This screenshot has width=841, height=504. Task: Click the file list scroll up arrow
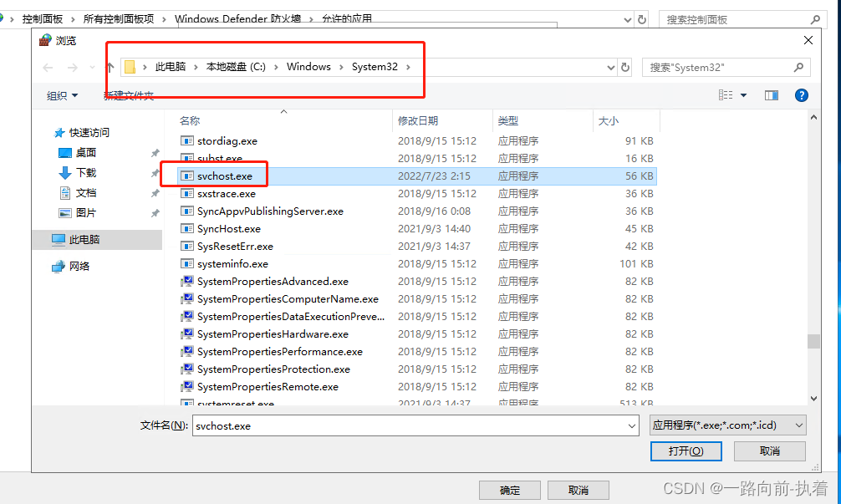813,117
